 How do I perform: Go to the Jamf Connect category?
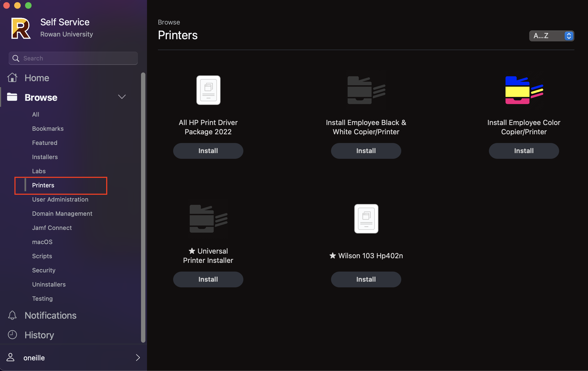click(x=52, y=228)
